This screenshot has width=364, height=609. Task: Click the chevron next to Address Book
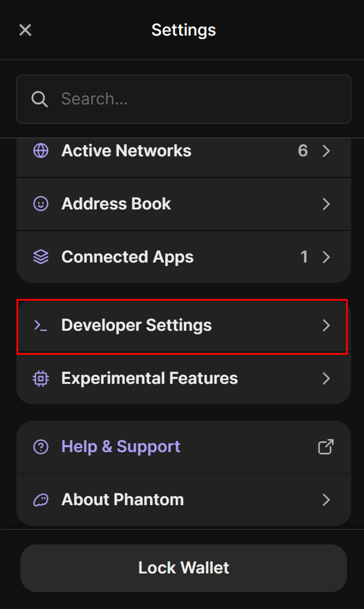point(326,204)
